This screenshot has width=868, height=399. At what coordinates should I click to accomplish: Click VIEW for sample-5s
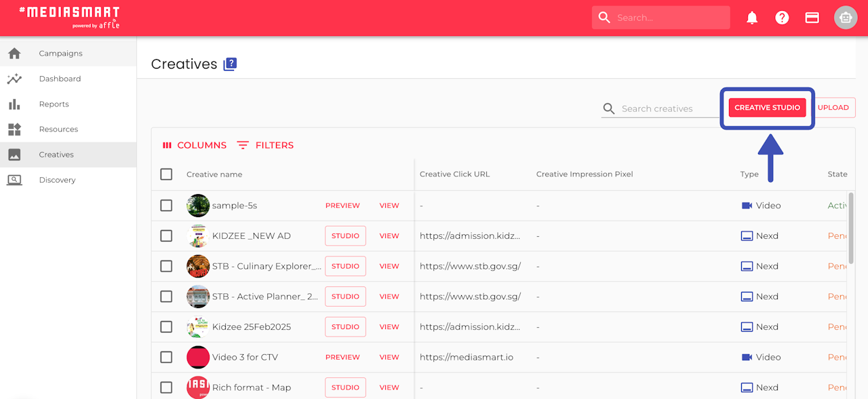coord(389,206)
